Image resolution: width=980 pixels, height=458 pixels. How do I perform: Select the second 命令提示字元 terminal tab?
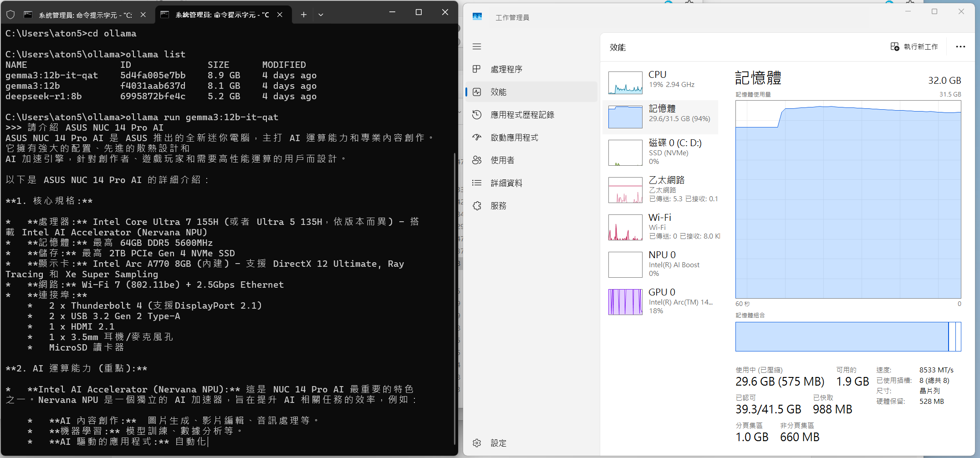[x=222, y=15]
